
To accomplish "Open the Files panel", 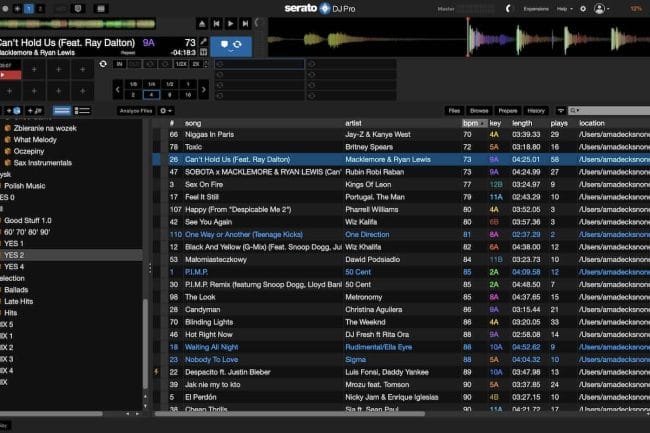I will click(454, 111).
